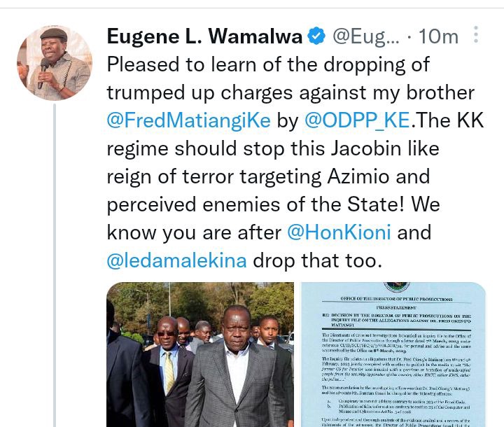The image size is (504, 427).
Task: Click the ODPP crest atop press statement
Action: coord(397,287)
